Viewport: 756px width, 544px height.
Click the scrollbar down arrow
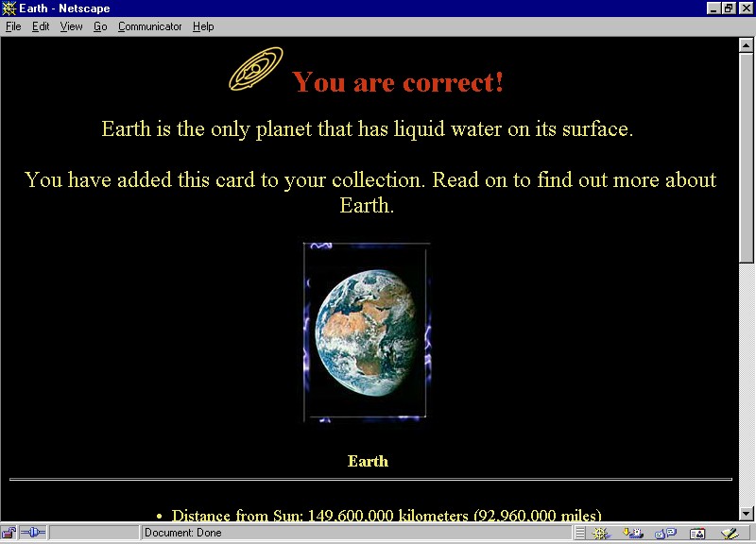[x=747, y=513]
